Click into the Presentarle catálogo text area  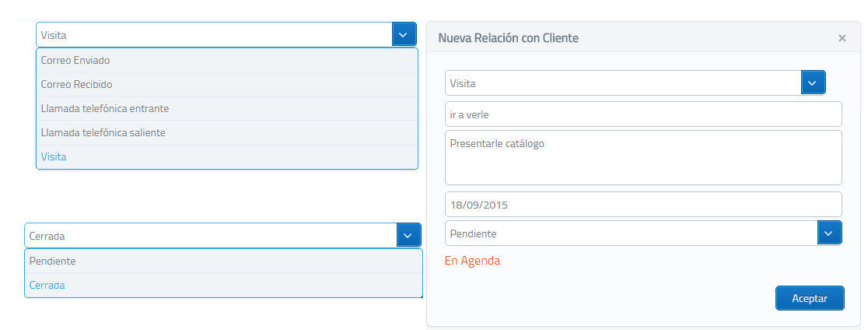coord(643,157)
